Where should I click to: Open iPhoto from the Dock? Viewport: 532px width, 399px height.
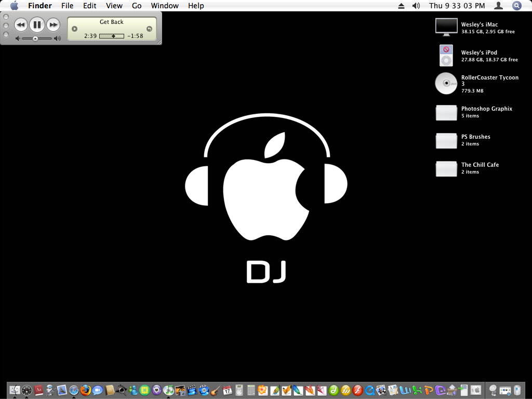click(x=180, y=390)
